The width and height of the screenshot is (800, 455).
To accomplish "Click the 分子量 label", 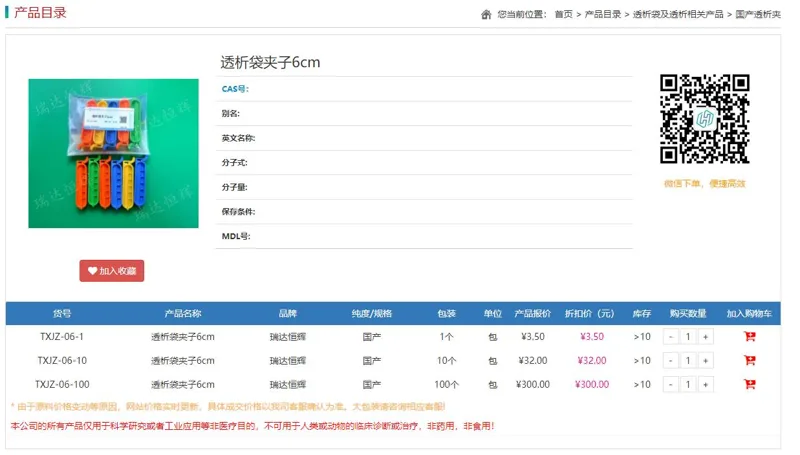I will pos(234,187).
